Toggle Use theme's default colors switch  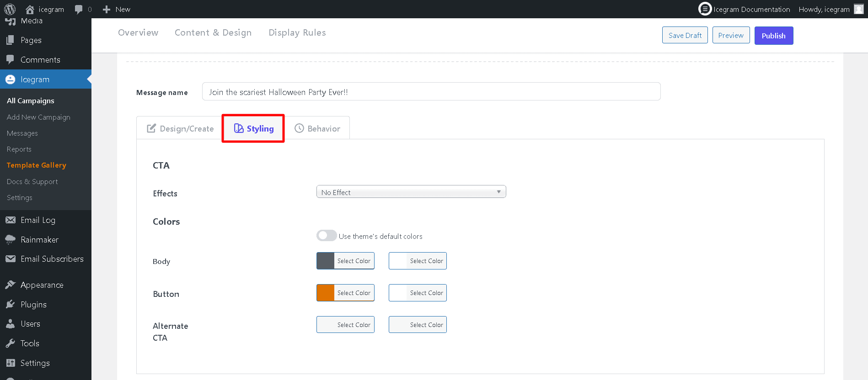327,236
